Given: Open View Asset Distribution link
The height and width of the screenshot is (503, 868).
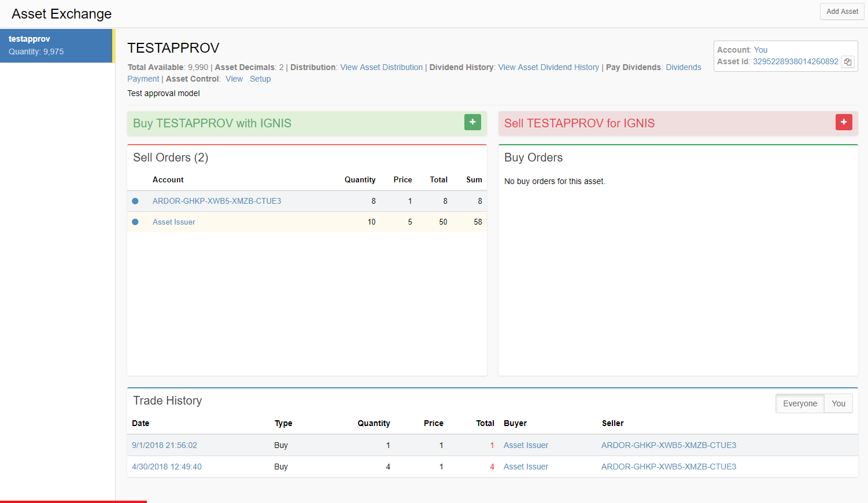Looking at the screenshot, I should tap(381, 67).
